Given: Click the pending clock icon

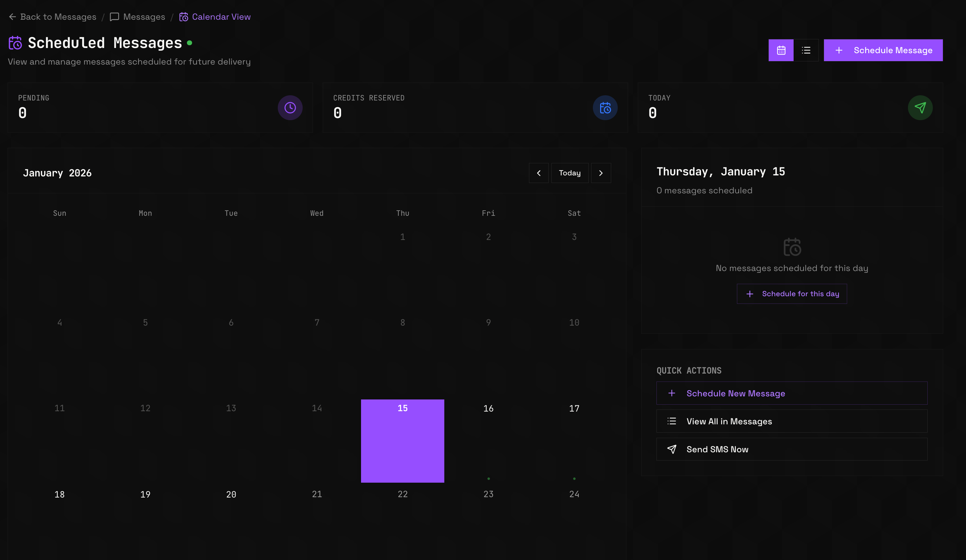Looking at the screenshot, I should [290, 108].
